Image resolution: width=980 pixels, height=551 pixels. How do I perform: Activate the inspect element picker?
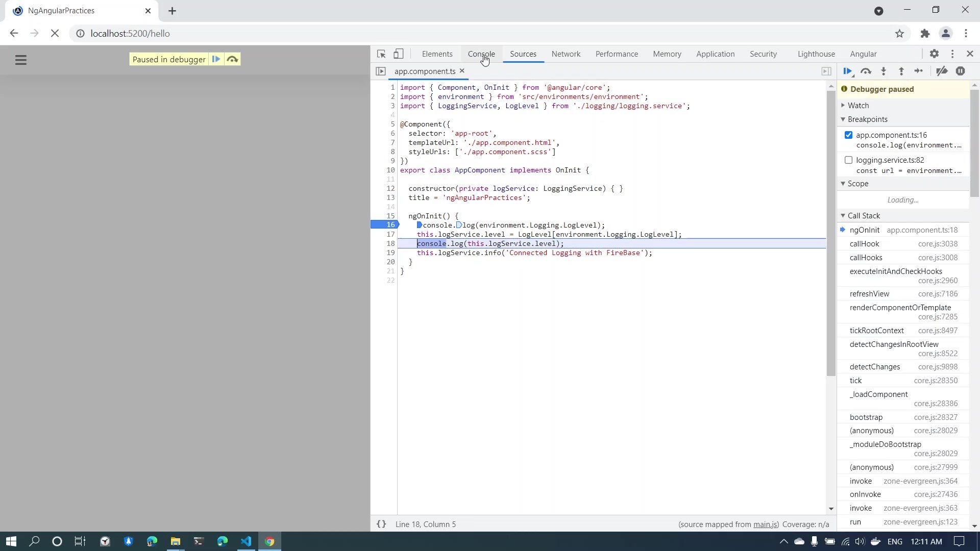point(381,54)
